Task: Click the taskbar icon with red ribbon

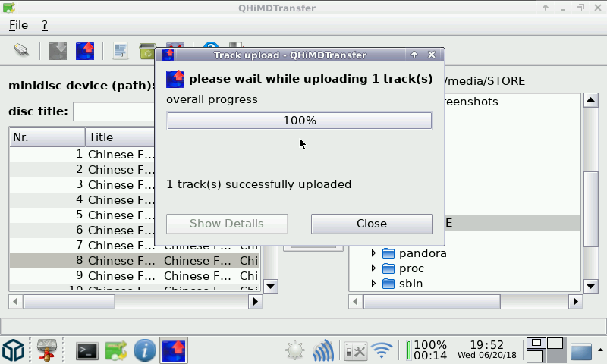Action: coord(47,350)
